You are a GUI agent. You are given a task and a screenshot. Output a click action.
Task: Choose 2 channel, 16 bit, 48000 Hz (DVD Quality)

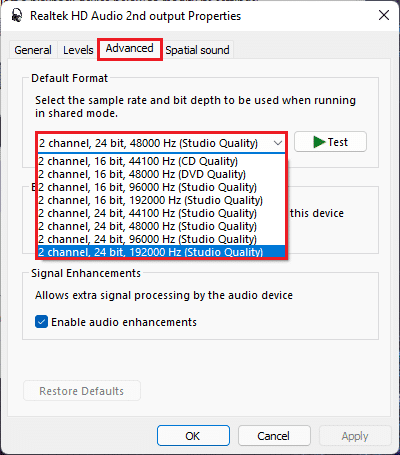(161, 174)
